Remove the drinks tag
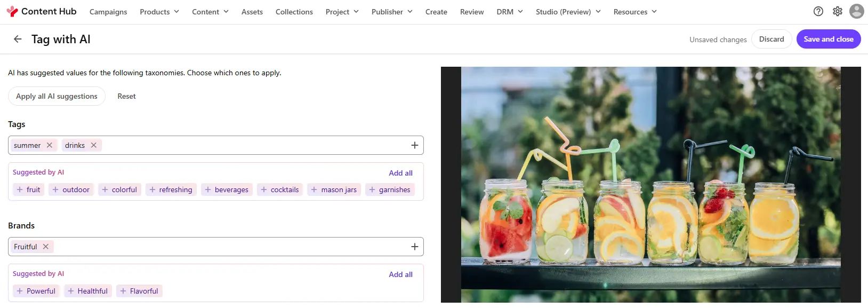Image resolution: width=868 pixels, height=308 pixels. (x=94, y=145)
